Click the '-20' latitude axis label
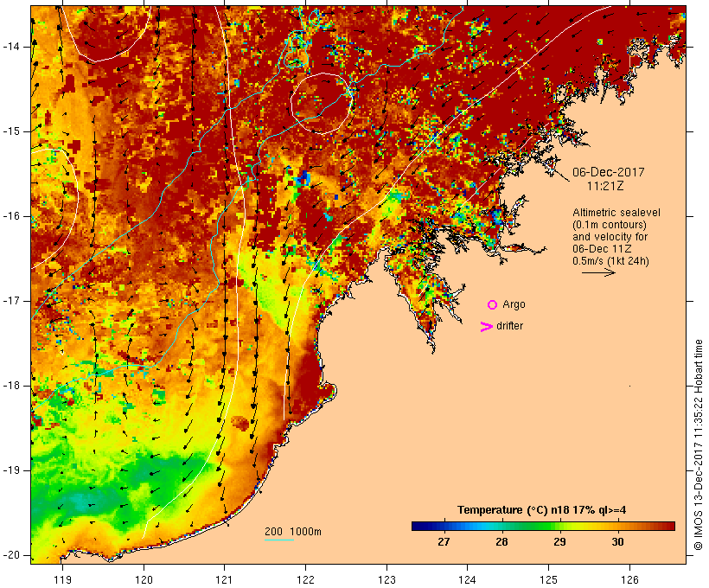Screen dimensions: 709x588 pos(11,555)
